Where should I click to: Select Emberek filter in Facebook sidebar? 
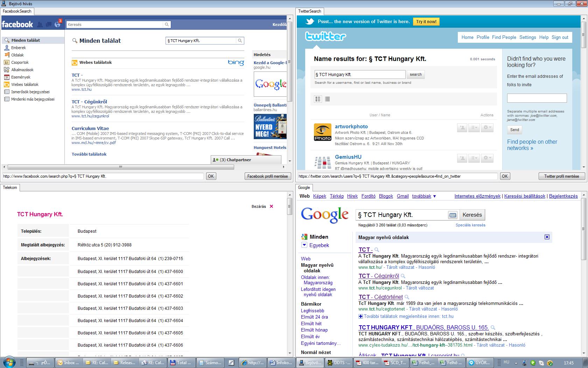[19, 48]
